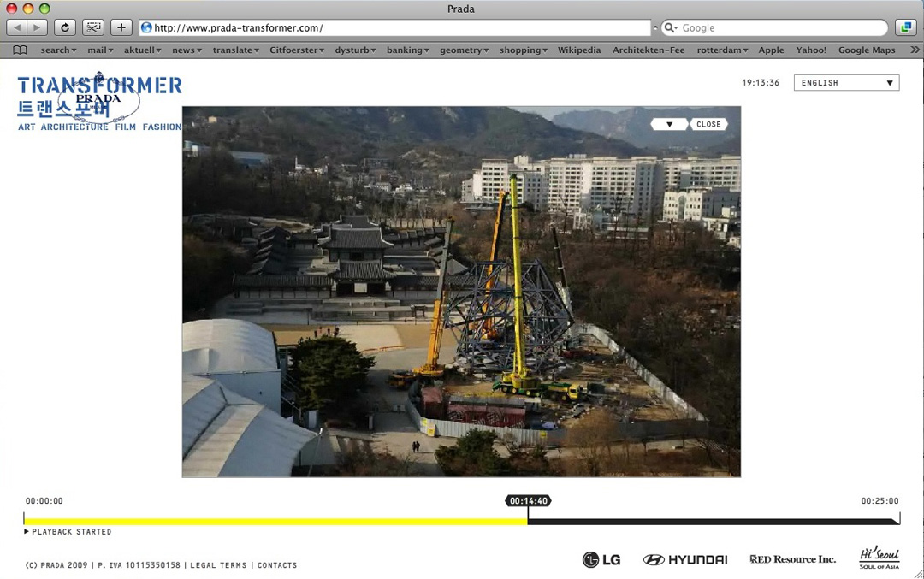Click the address bar URL field
Viewport: 924px width, 579px height.
(396, 27)
